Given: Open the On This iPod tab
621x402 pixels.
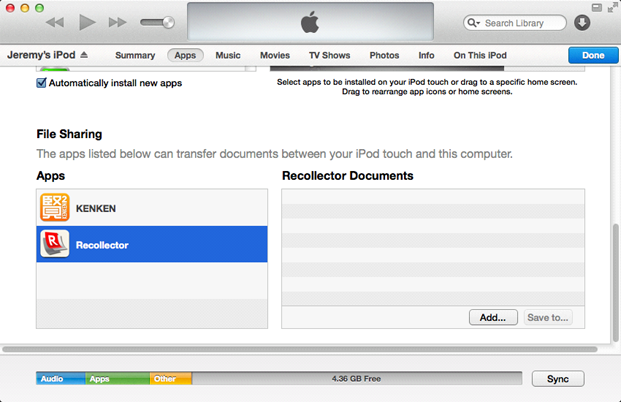Looking at the screenshot, I should pos(480,55).
